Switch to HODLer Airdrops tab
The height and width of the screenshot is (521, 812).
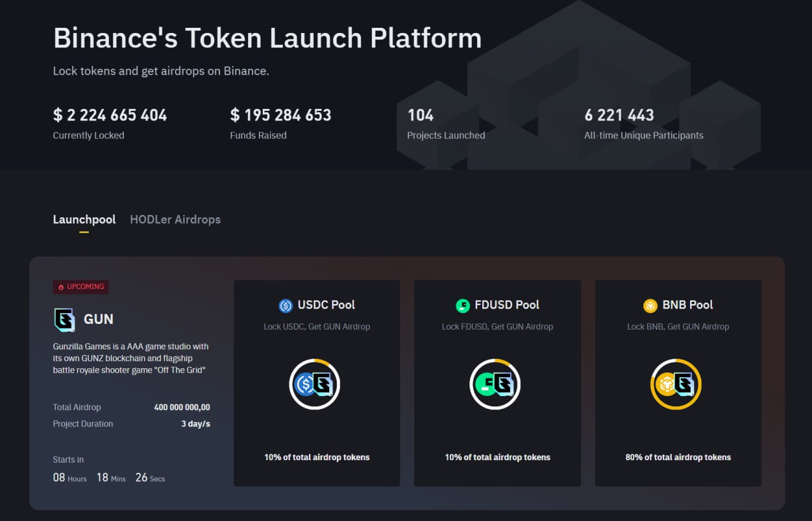[175, 219]
